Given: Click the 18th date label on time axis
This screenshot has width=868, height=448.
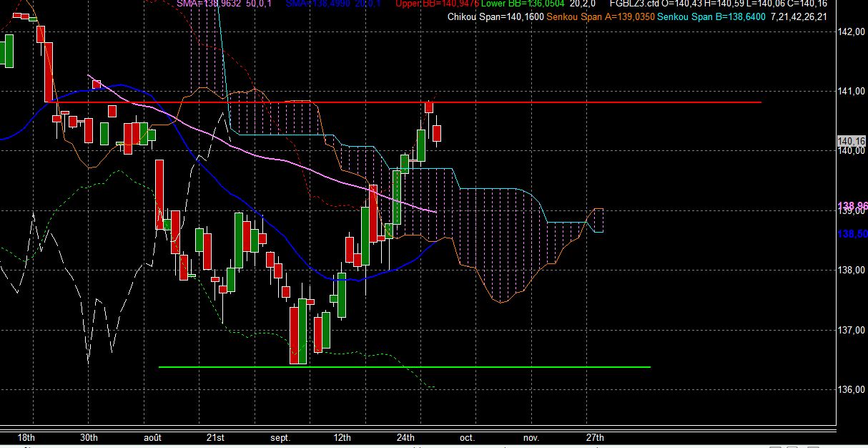Looking at the screenshot, I should (x=25, y=437).
